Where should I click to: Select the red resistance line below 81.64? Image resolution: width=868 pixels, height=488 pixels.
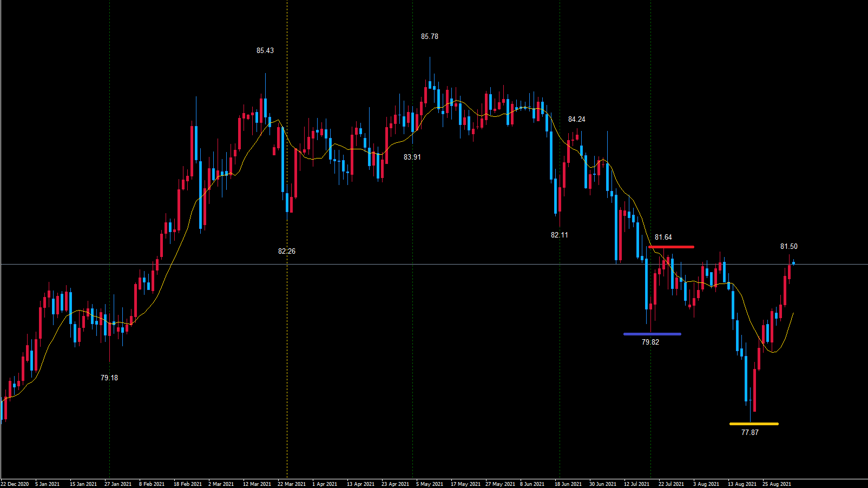pos(671,247)
